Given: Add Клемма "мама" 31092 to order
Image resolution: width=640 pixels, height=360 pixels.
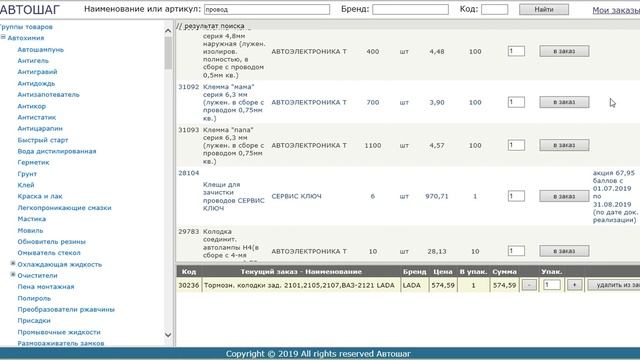Looking at the screenshot, I should (564, 102).
